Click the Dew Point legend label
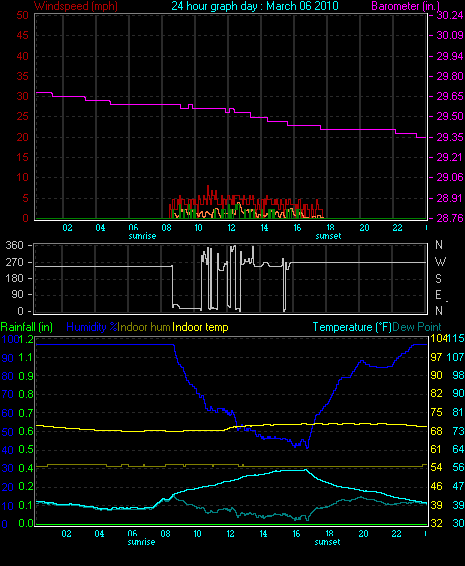The height and width of the screenshot is (566, 465). (417, 327)
